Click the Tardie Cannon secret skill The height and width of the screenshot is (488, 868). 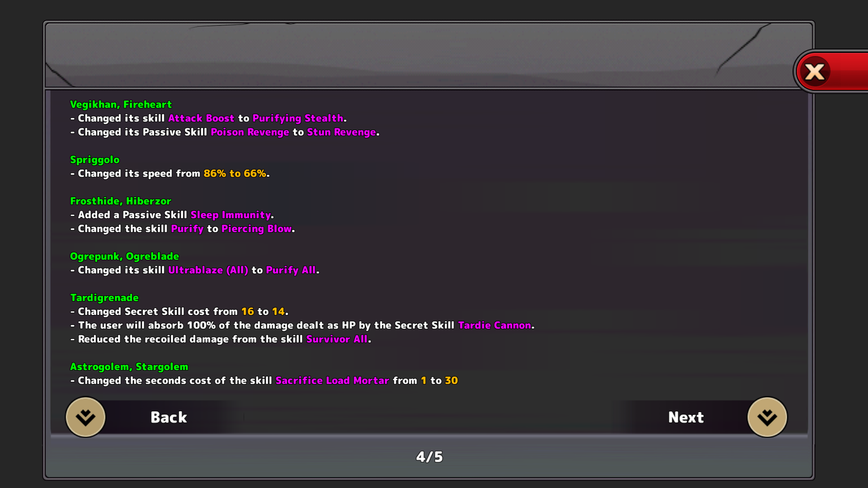(x=495, y=325)
